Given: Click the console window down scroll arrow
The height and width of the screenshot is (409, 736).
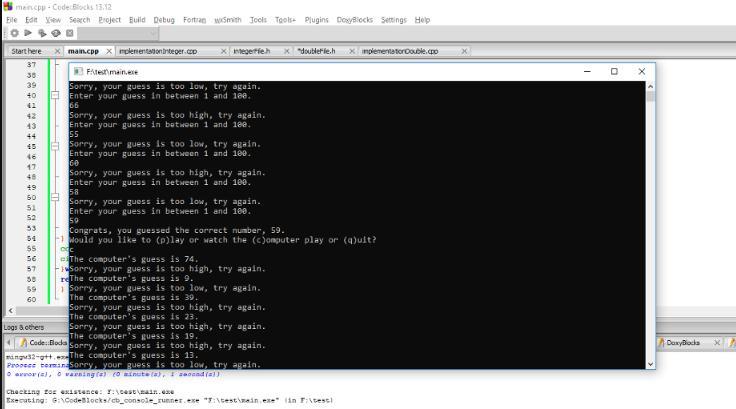Looking at the screenshot, I should [650, 364].
